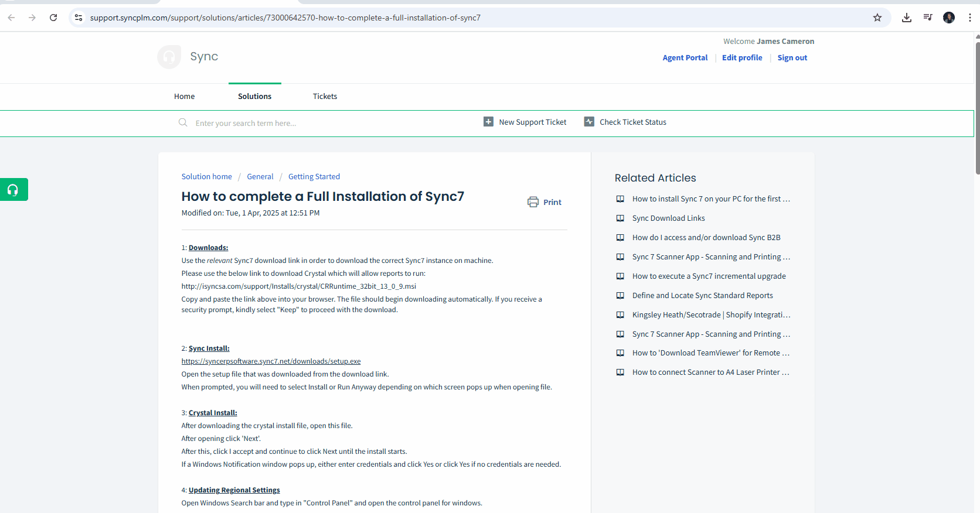
Task: Click book icon beside install Sync 7 article
Action: click(x=620, y=199)
